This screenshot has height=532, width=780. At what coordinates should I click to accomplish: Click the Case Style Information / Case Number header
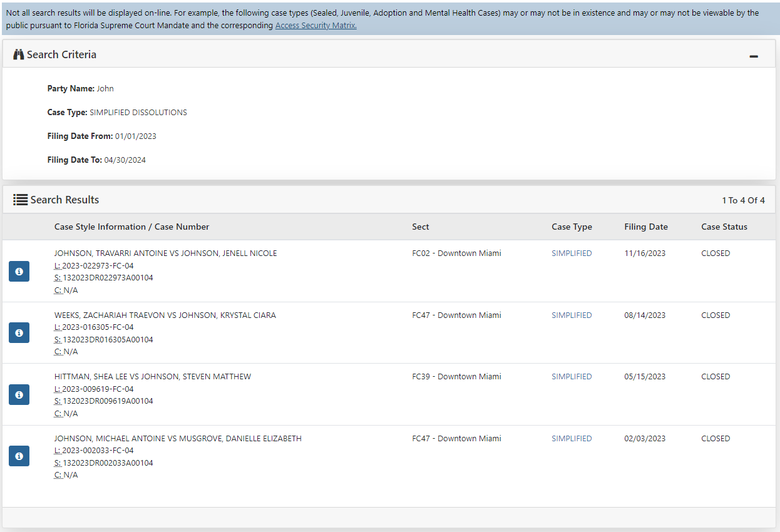click(x=132, y=227)
